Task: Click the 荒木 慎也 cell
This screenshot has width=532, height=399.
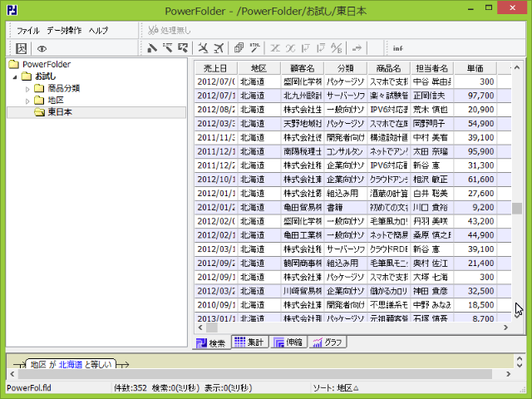Action: pos(432,110)
